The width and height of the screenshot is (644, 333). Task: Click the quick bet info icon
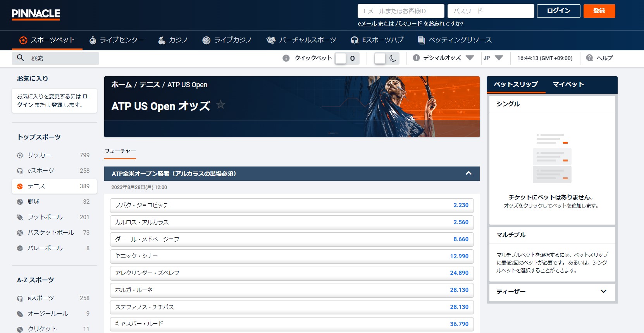point(286,58)
